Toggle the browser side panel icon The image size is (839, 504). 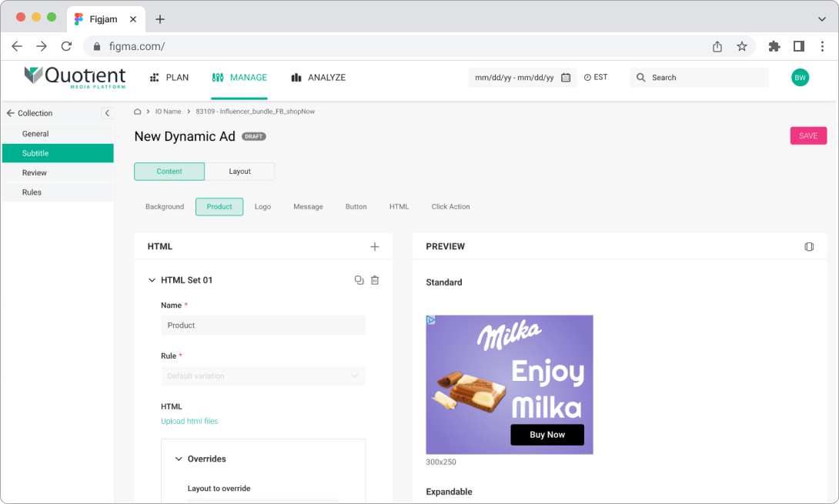(799, 46)
